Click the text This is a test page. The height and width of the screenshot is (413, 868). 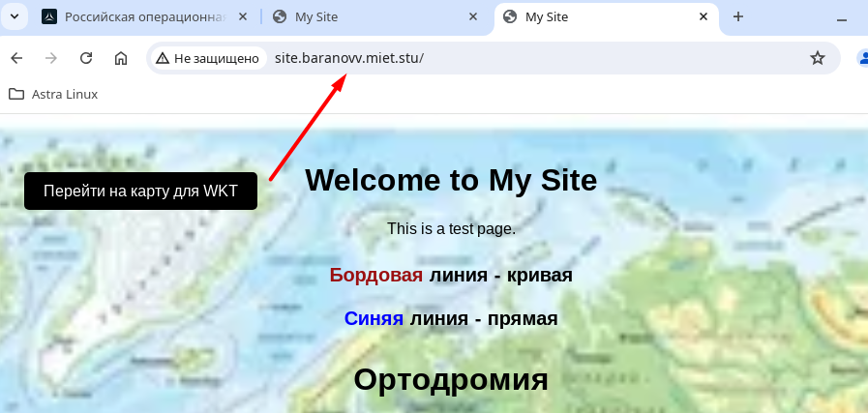[x=451, y=228]
